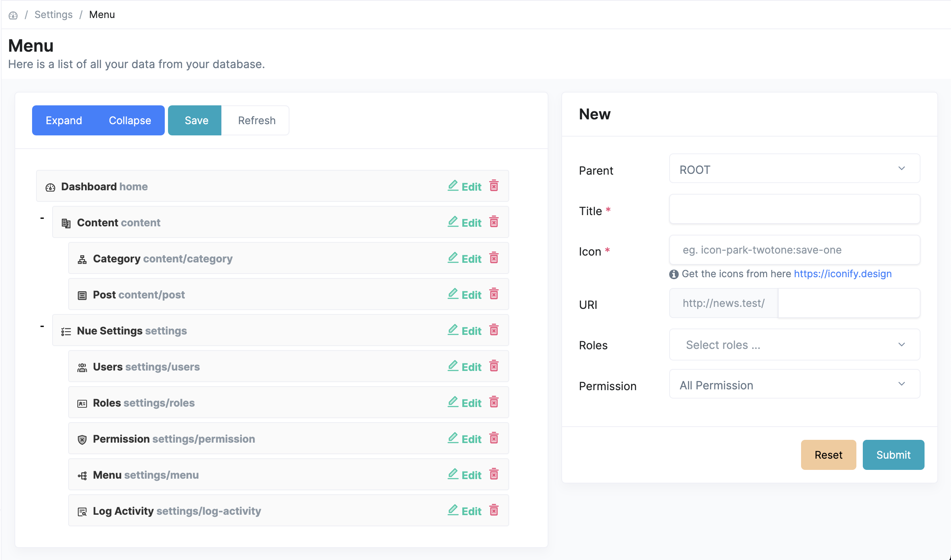Click the Expand button
This screenshot has height=560, width=951.
(x=64, y=120)
